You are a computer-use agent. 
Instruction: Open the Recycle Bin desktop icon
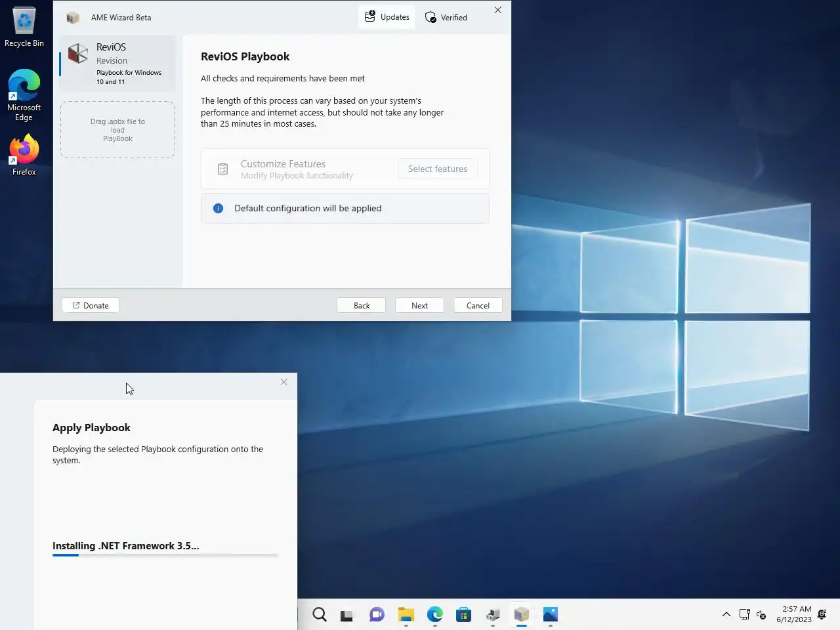click(x=24, y=27)
